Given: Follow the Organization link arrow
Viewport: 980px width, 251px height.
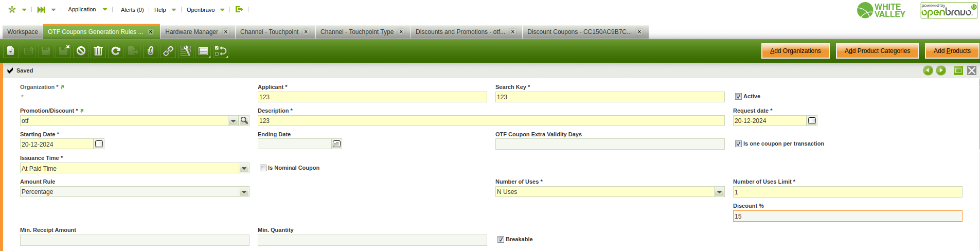Looking at the screenshot, I should coord(62,87).
